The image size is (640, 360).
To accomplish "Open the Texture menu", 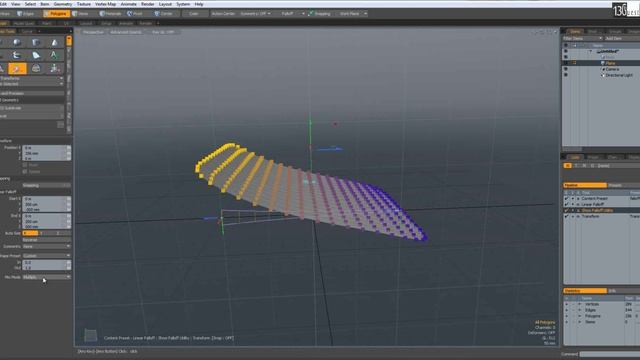I will (84, 4).
